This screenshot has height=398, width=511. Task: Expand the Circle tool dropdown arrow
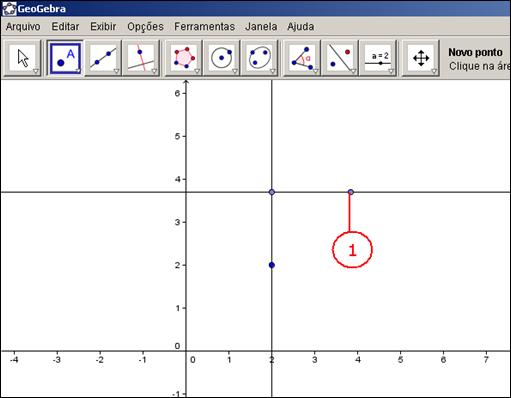(x=235, y=71)
